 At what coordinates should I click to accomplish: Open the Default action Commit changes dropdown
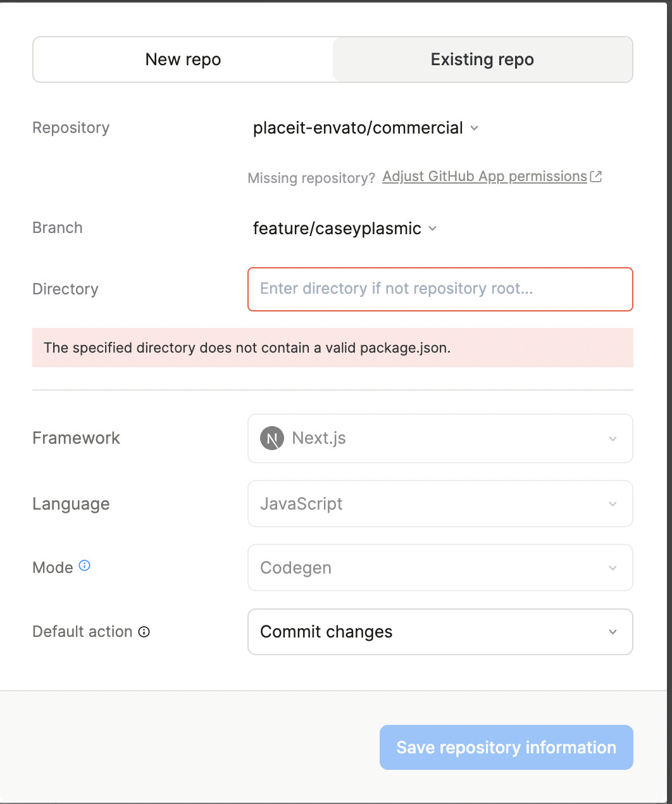(440, 632)
